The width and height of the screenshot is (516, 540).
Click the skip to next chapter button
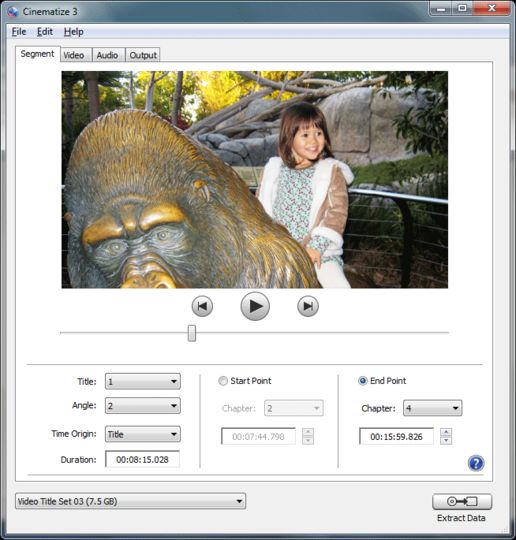click(308, 306)
